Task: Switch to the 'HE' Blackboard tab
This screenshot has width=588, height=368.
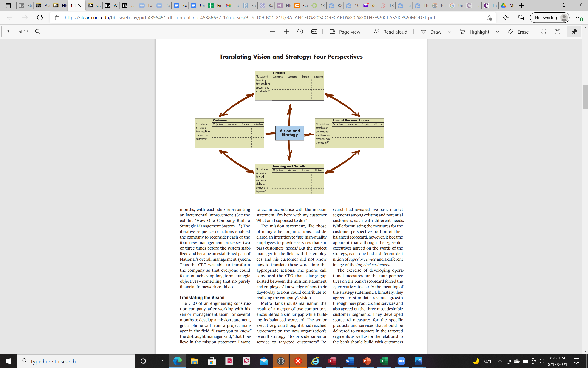Action: [x=60, y=5]
